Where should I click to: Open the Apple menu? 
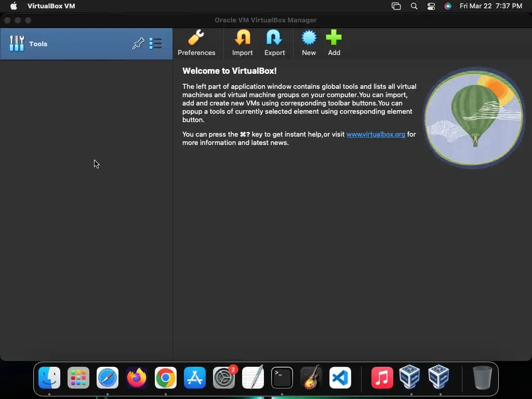(14, 6)
